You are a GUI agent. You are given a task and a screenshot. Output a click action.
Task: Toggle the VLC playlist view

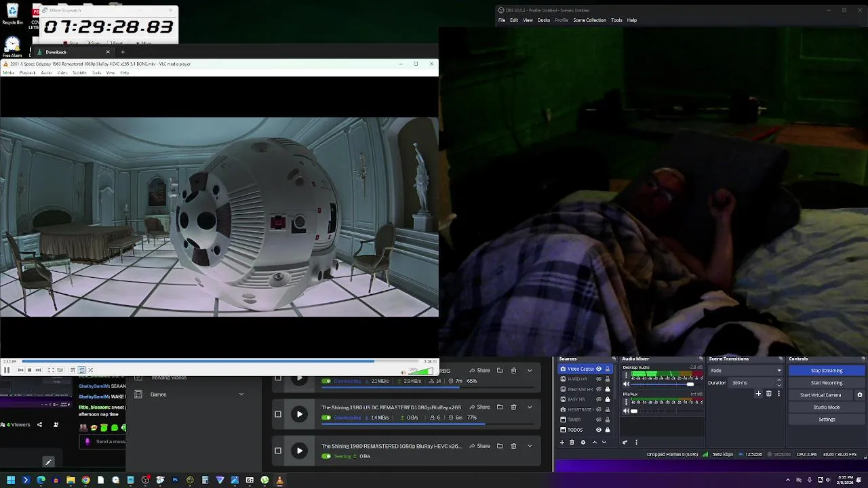[x=73, y=370]
